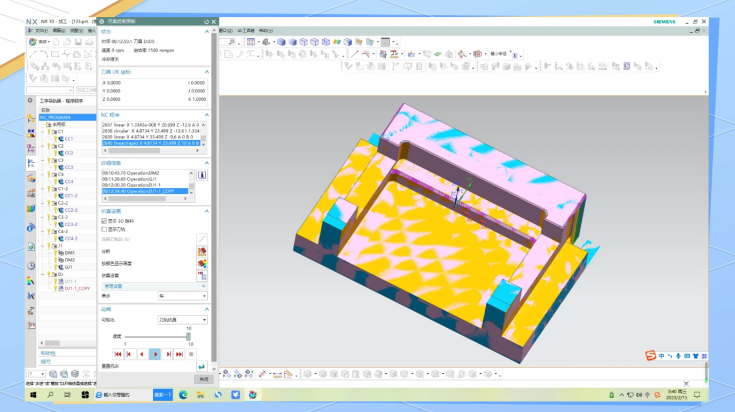Image resolution: width=735 pixels, height=412 pixels.
Task: Open the visualization dropdown in the animation section
Action: [x=182, y=320]
